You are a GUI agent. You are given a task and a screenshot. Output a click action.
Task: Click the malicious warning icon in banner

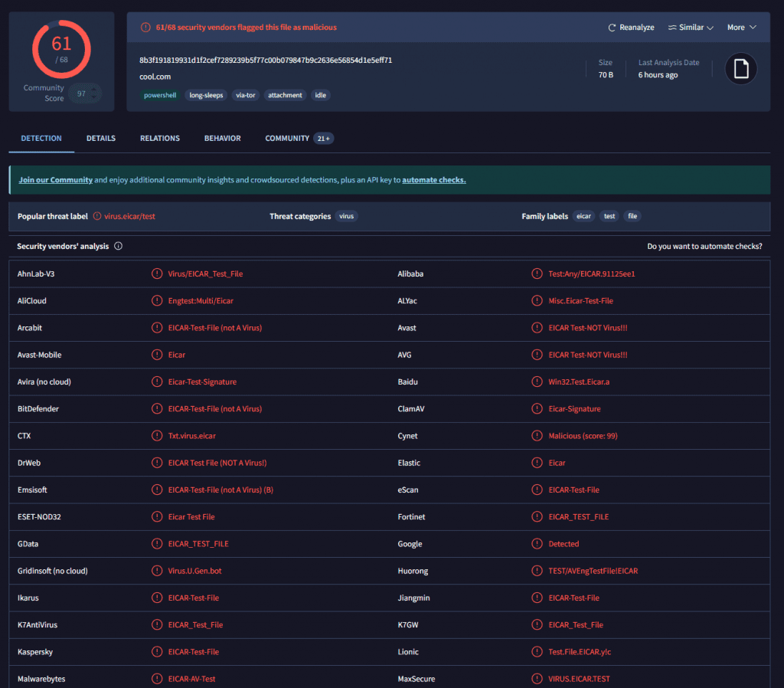(145, 28)
